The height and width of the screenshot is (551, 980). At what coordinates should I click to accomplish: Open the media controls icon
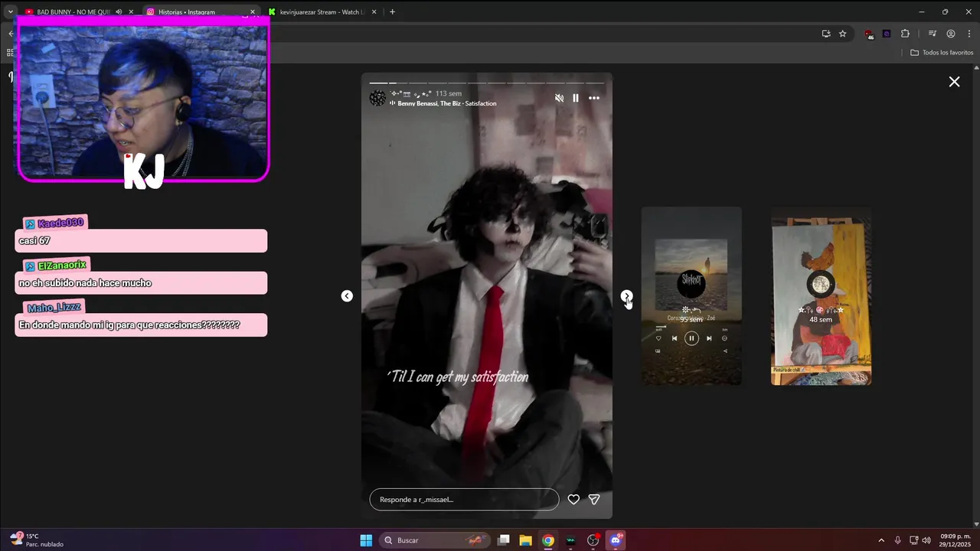932,34
